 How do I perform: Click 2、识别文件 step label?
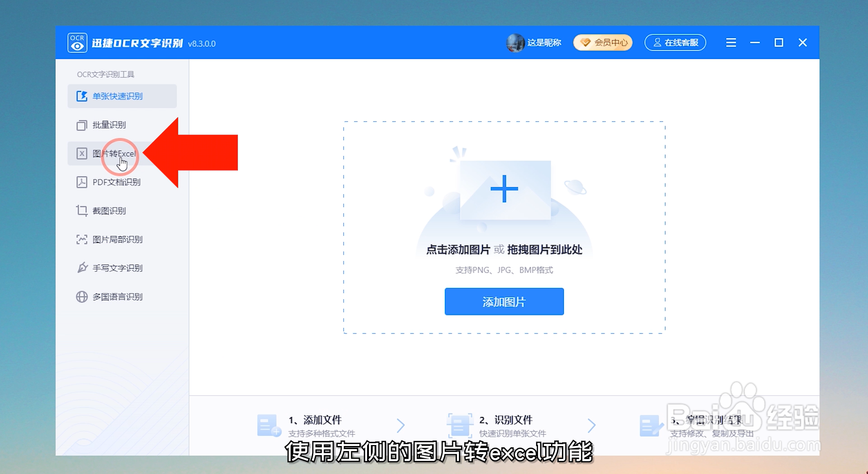pyautogui.click(x=506, y=420)
